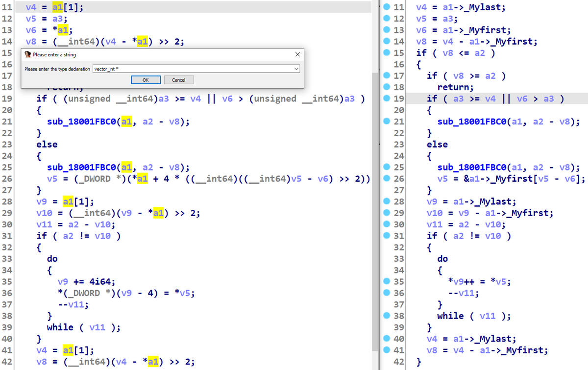This screenshot has height=370, width=588.
Task: Click 'v5 = a3;' in left pane
Action: tap(47, 19)
